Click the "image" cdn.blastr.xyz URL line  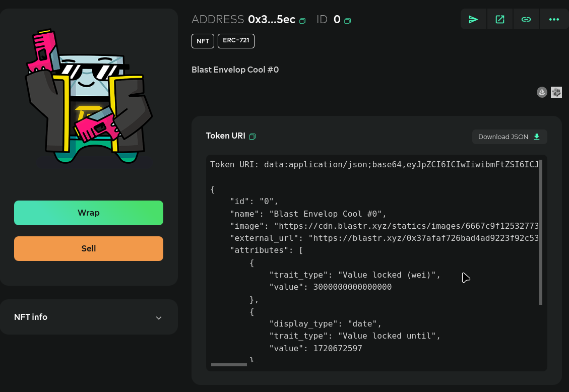[x=385, y=226]
